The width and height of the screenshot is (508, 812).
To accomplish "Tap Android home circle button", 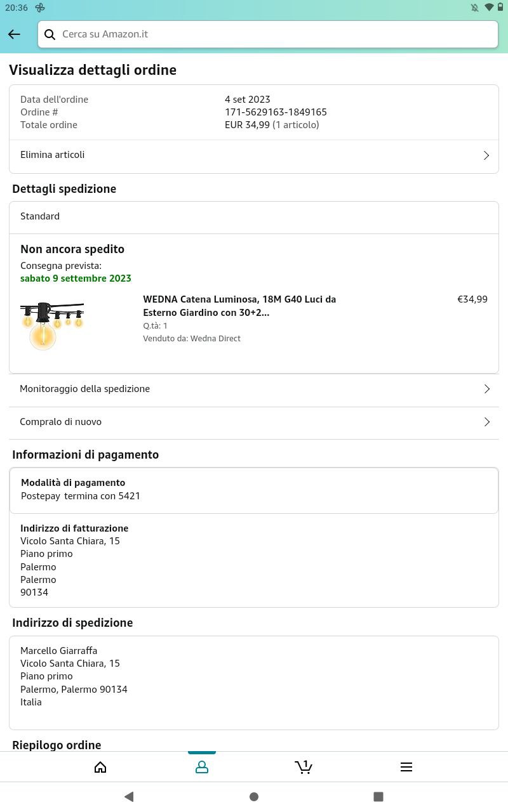I will 254,796.
